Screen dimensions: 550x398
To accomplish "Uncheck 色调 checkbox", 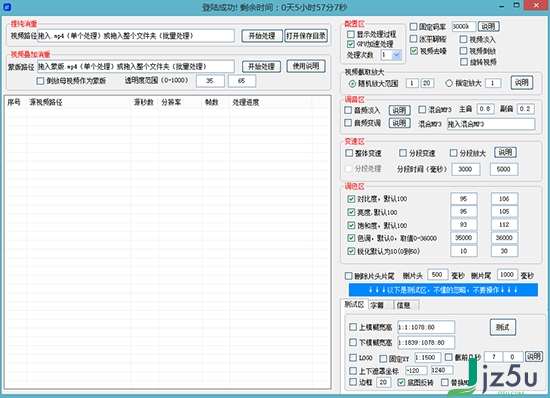I will (x=351, y=238).
